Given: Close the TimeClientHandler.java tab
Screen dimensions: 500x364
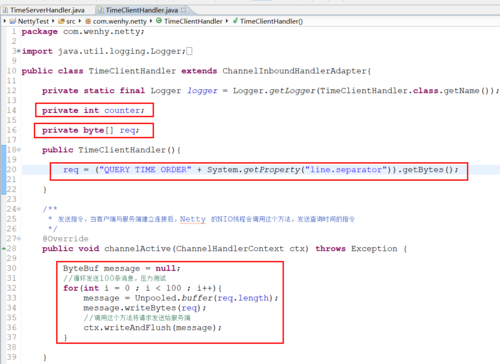Looking at the screenshot, I should [184, 10].
